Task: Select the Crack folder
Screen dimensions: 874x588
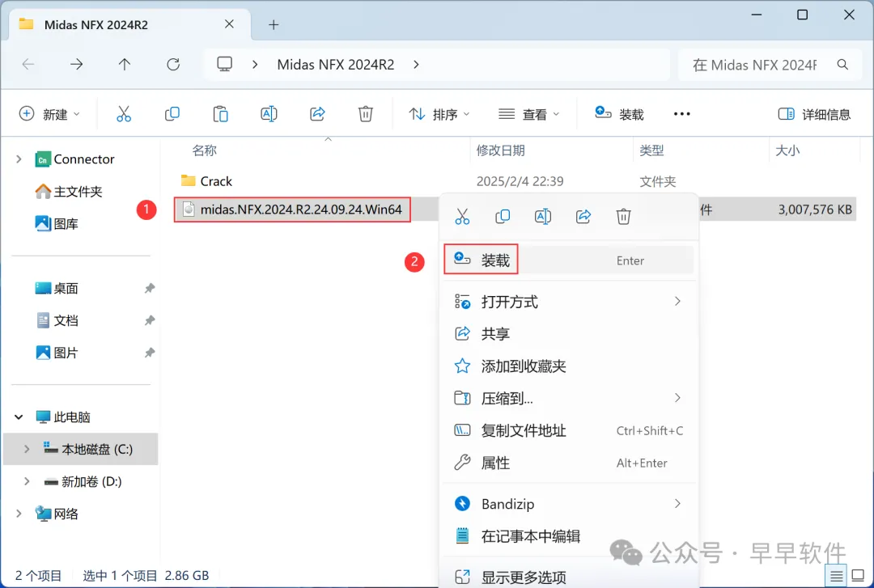Action: [x=216, y=181]
